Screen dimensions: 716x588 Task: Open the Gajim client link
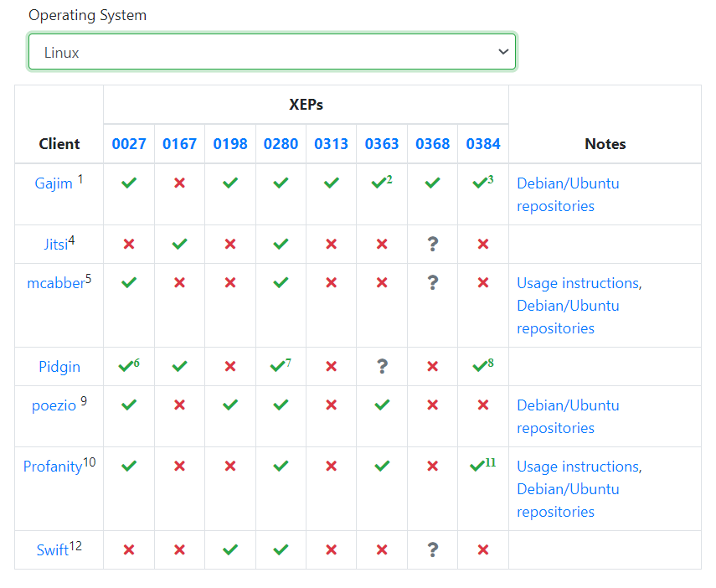(54, 183)
